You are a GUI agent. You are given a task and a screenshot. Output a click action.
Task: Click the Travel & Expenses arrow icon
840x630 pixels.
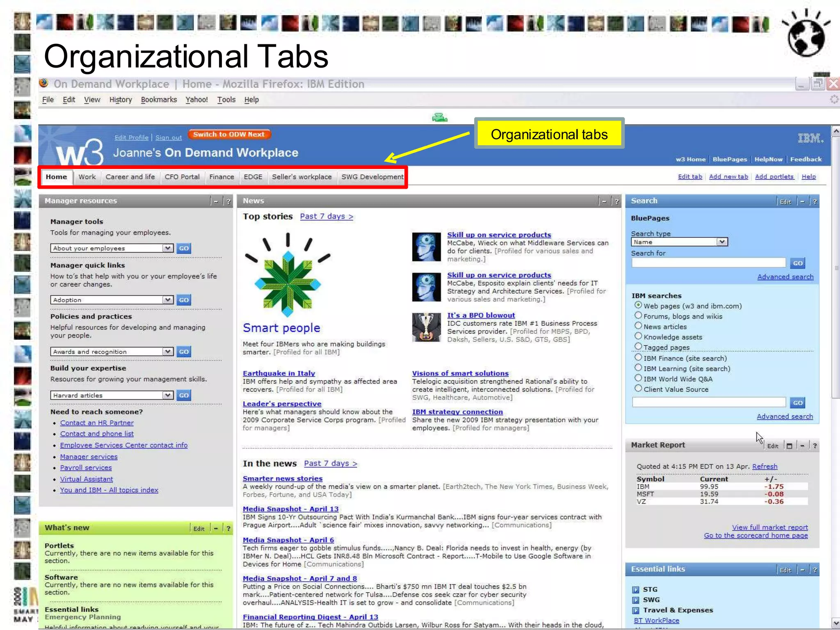pyautogui.click(x=636, y=610)
